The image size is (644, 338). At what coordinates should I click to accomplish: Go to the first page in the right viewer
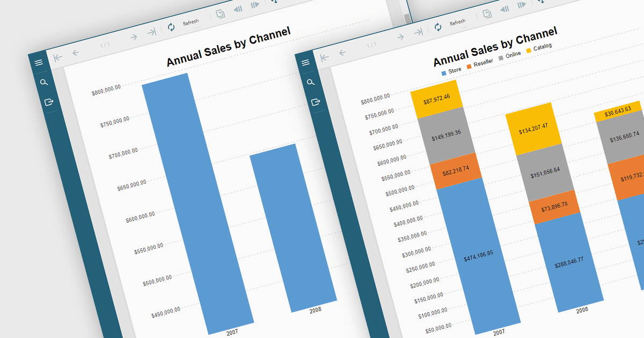tap(324, 57)
